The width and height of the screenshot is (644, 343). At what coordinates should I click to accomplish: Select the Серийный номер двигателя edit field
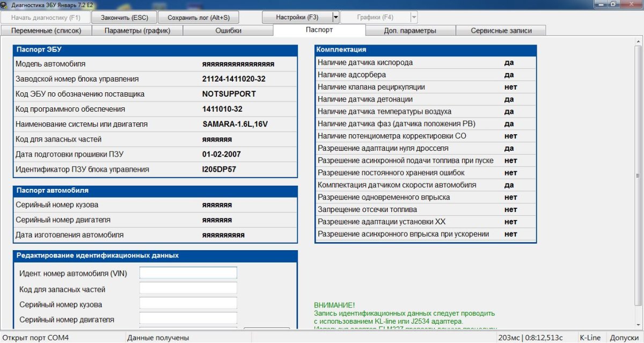click(188, 318)
